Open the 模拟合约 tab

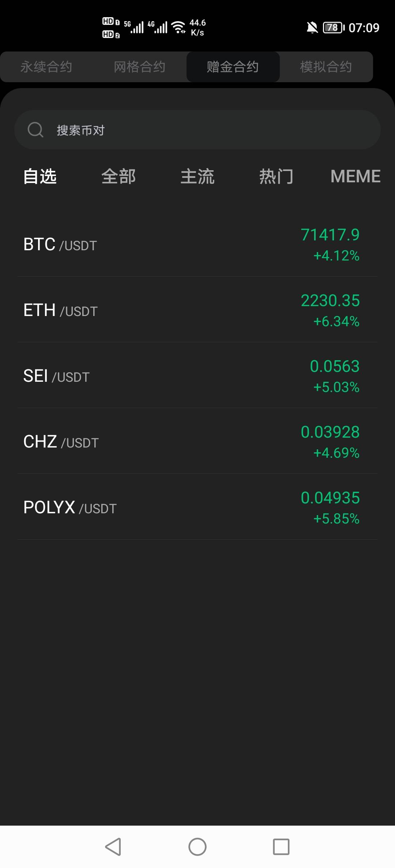(326, 67)
